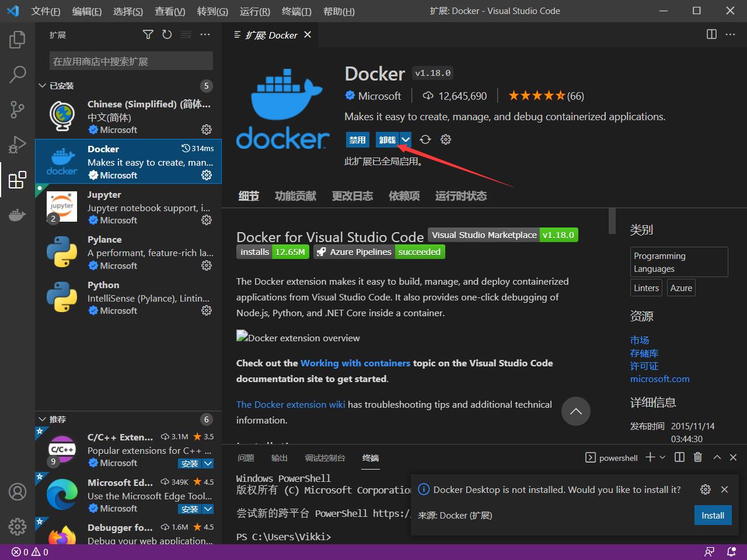Open install dropdown for C/C++ Extension Pack
This screenshot has width=747, height=560.
click(208, 463)
